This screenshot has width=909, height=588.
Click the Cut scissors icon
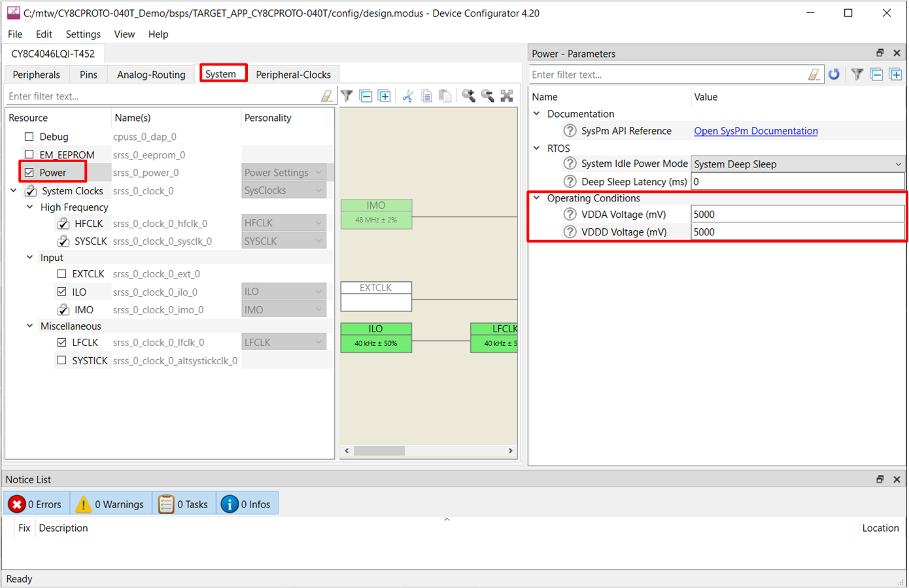click(x=407, y=96)
